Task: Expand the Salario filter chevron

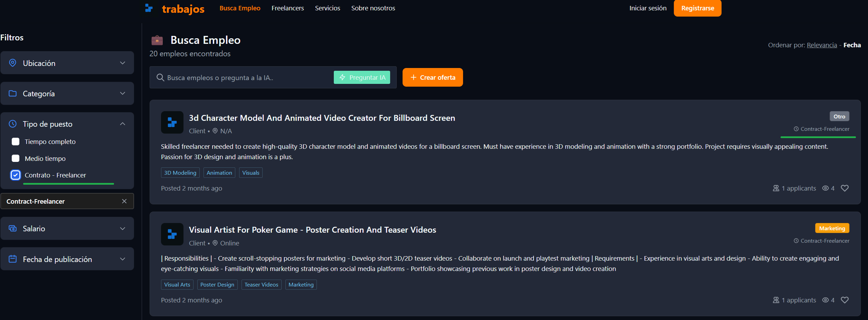Action: coord(123,228)
